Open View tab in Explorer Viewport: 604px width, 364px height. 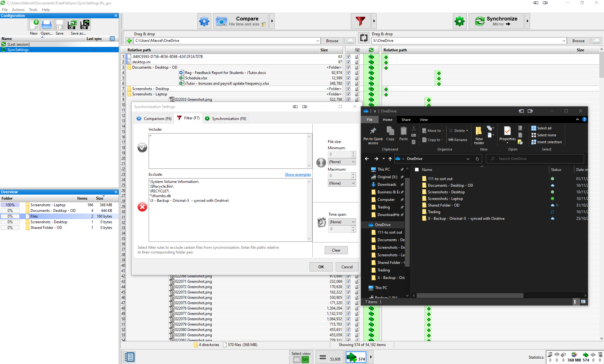pyautogui.click(x=424, y=120)
